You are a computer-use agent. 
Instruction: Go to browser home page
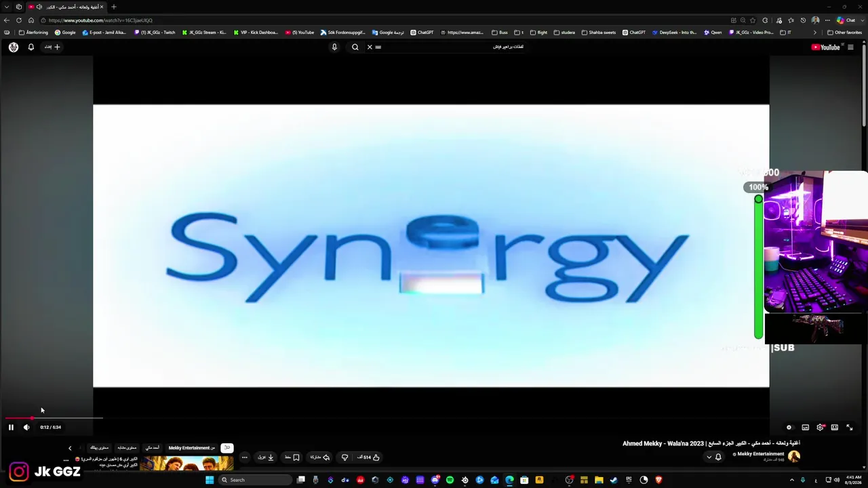point(31,20)
